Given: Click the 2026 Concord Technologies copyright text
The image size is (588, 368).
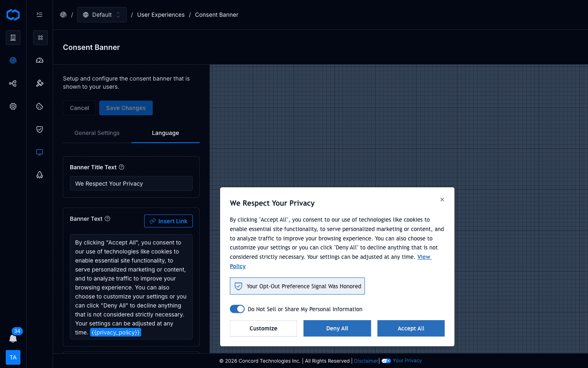Looking at the screenshot, I should point(260,361).
